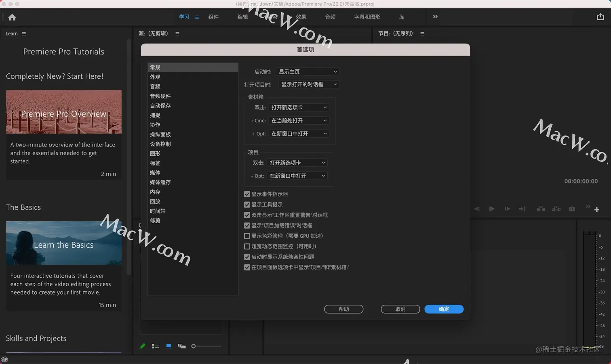Toggle 在项目面板选项卡中显示项目和素材箱 checkbox
This screenshot has width=611, height=364.
(247, 267)
